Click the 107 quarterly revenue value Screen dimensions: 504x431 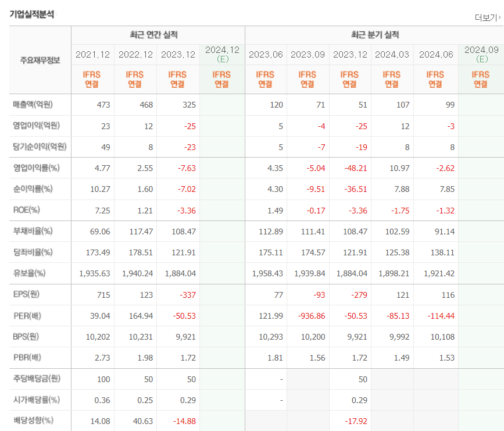point(403,105)
